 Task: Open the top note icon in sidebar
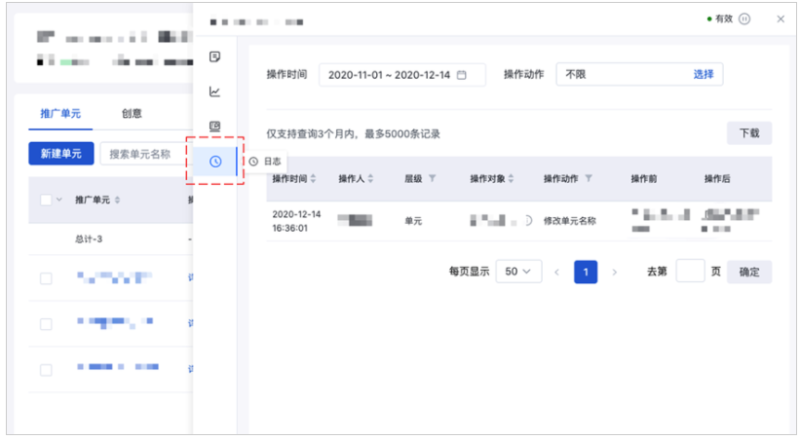pyautogui.click(x=215, y=57)
